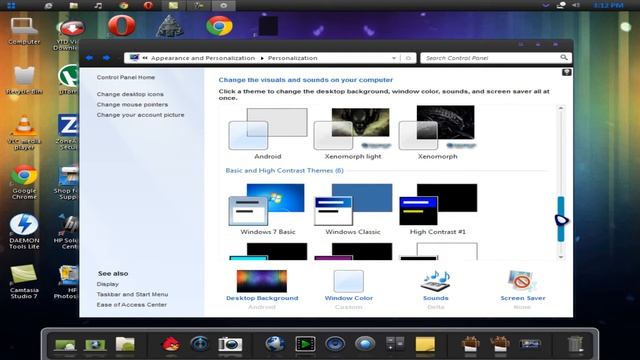Open the music note taskbar icon

[98, 5]
